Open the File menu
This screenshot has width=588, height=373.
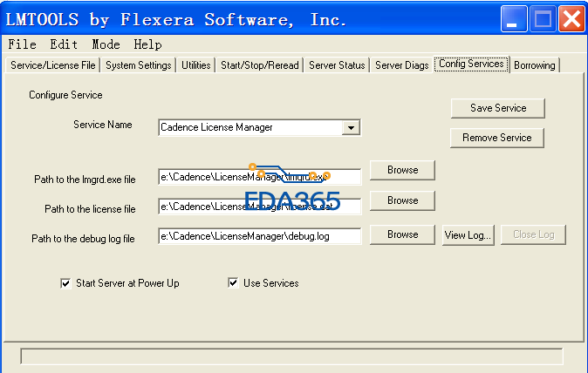click(x=22, y=44)
